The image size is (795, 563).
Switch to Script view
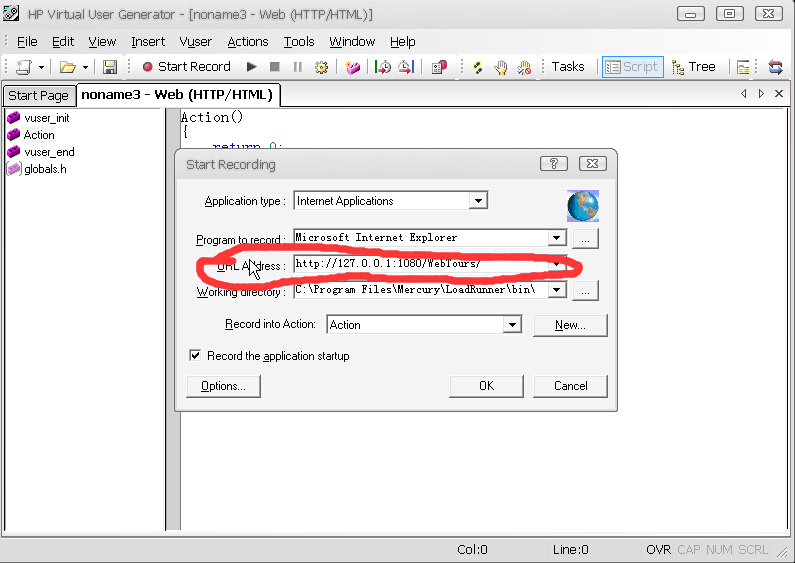click(632, 67)
